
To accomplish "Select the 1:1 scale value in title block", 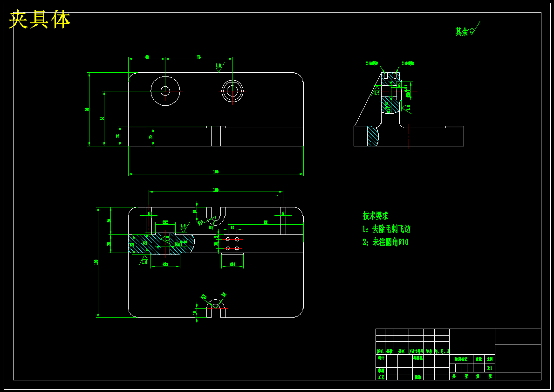I will (x=489, y=368).
